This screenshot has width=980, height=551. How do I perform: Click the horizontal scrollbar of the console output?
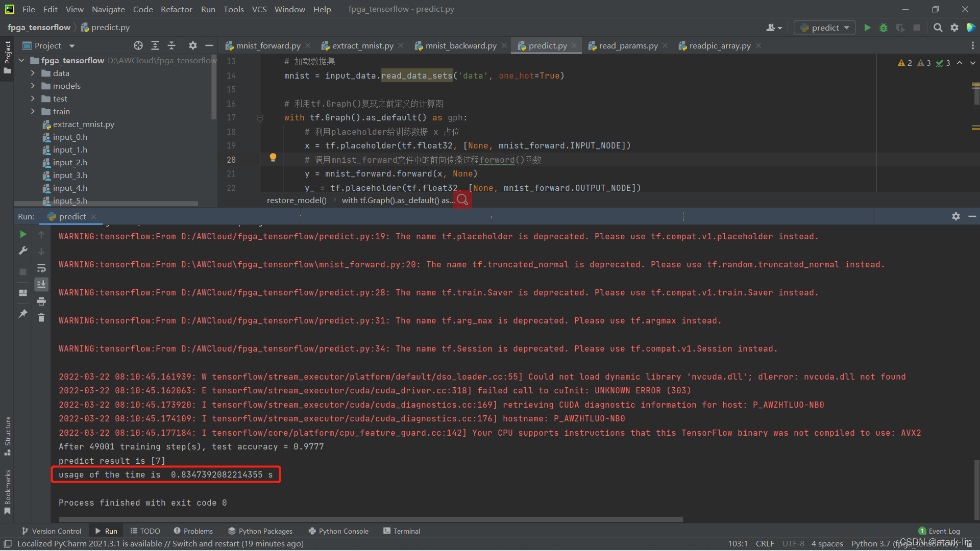pos(370,519)
